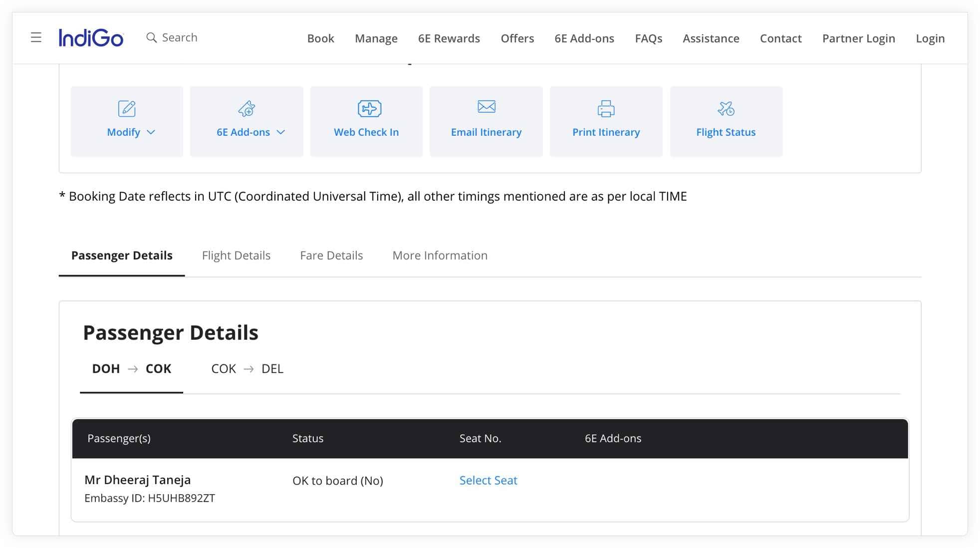980x548 pixels.
Task: Click the Print Itinerary printer icon
Action: (x=606, y=108)
